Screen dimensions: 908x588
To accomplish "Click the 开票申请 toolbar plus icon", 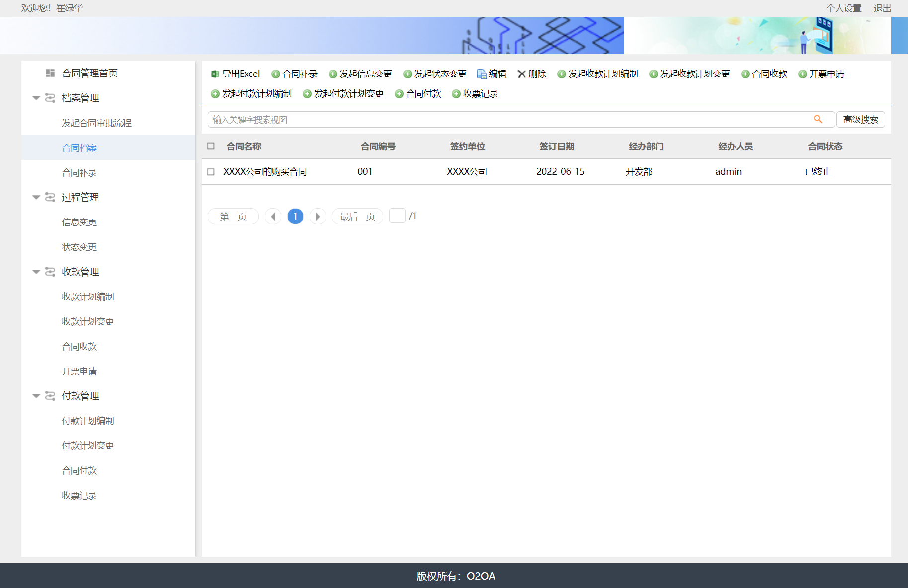I will tap(802, 74).
